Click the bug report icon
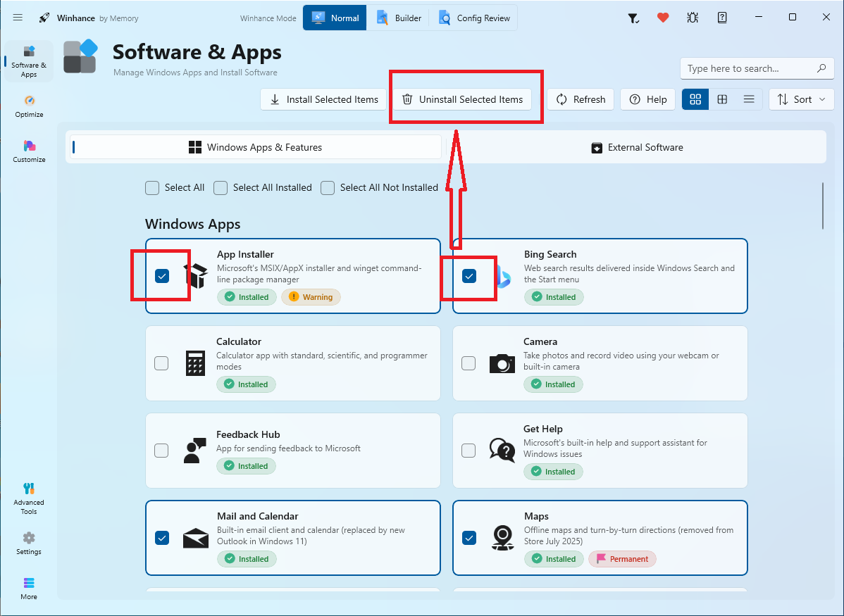 [x=693, y=18]
